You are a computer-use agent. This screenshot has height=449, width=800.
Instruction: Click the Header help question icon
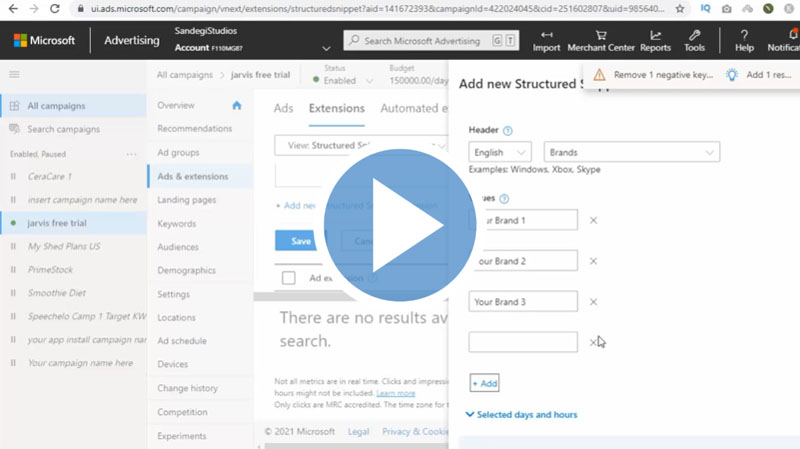508,131
